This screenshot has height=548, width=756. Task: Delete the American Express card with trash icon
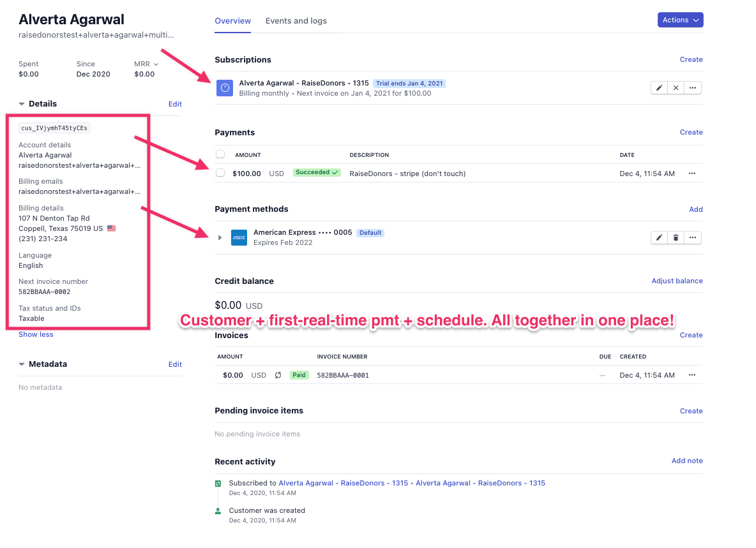pyautogui.click(x=676, y=238)
